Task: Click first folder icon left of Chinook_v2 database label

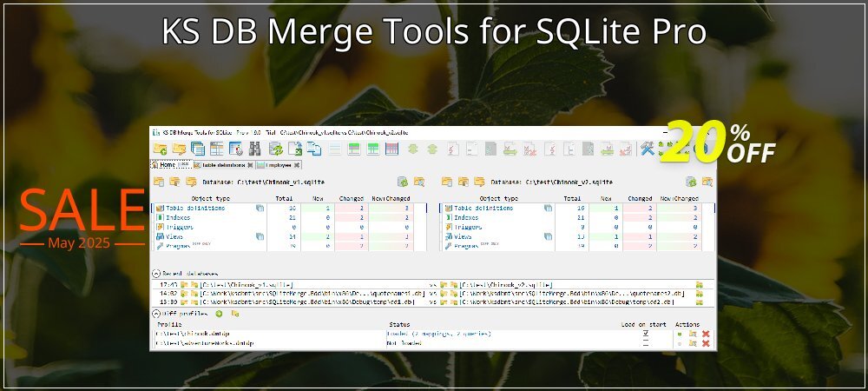Action: [x=447, y=182]
